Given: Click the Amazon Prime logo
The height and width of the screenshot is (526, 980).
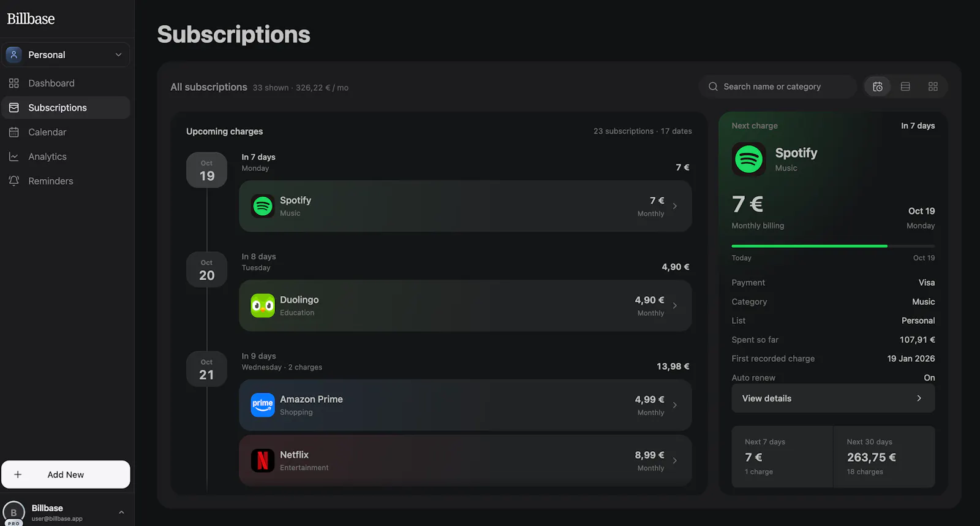Looking at the screenshot, I should 263,405.
